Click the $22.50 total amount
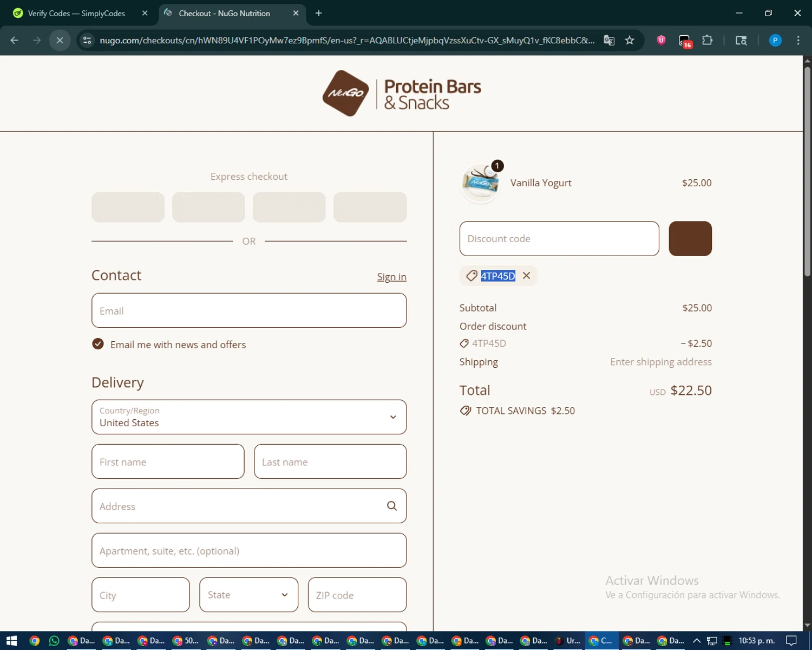Screen dimensions: 812x650 coord(691,391)
